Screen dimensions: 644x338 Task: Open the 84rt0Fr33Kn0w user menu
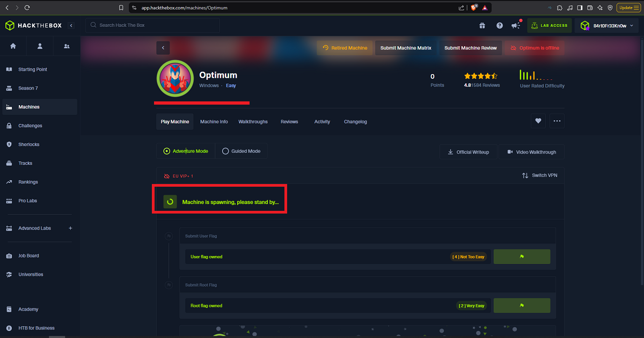click(607, 25)
